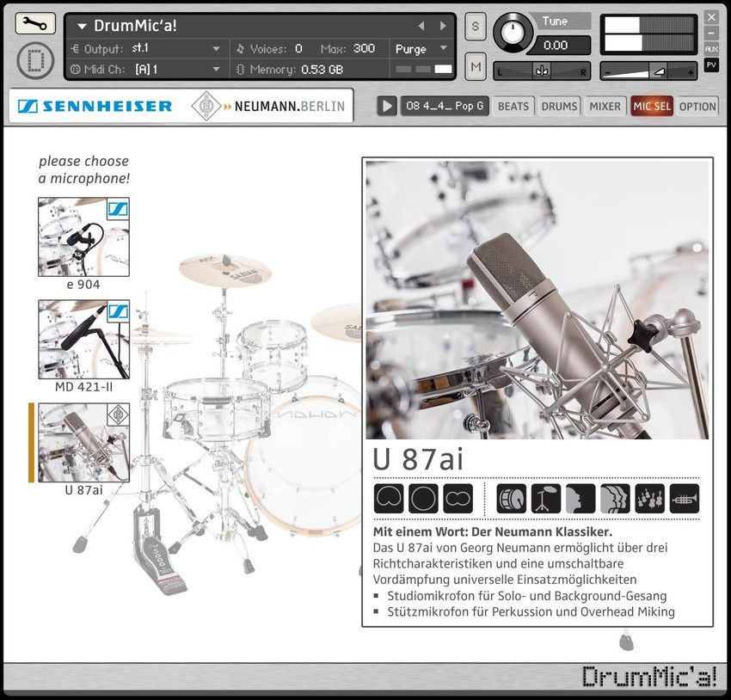Click the Sennheiser badge on MD 421-II thumbnail

coord(119,311)
